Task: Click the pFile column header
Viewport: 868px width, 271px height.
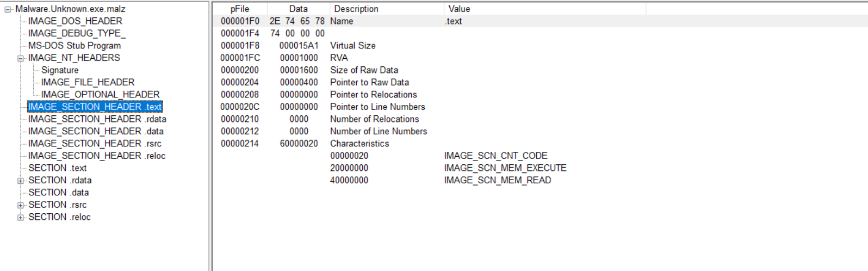Action: 239,9
